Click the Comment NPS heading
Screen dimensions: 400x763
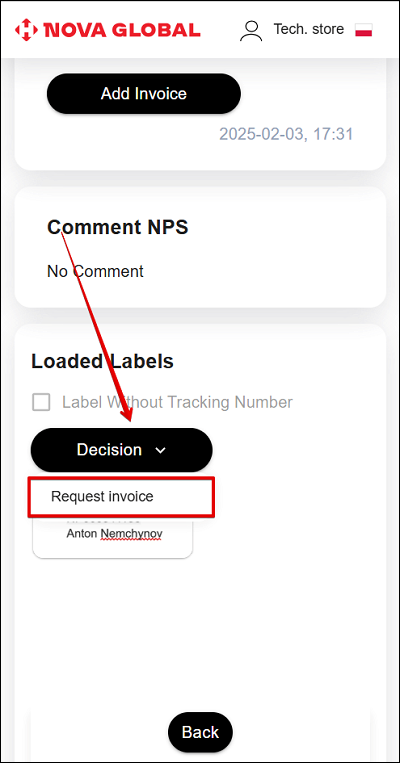click(x=118, y=227)
